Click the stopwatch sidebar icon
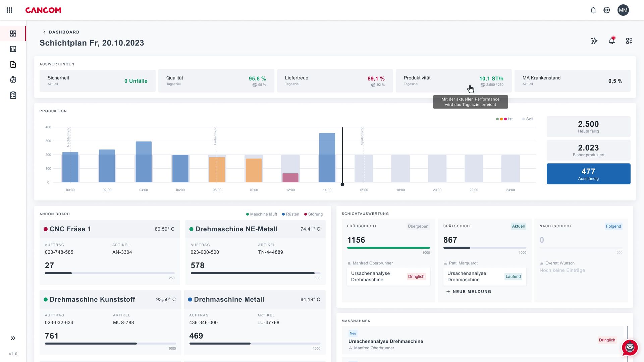644x362 pixels. click(x=13, y=80)
